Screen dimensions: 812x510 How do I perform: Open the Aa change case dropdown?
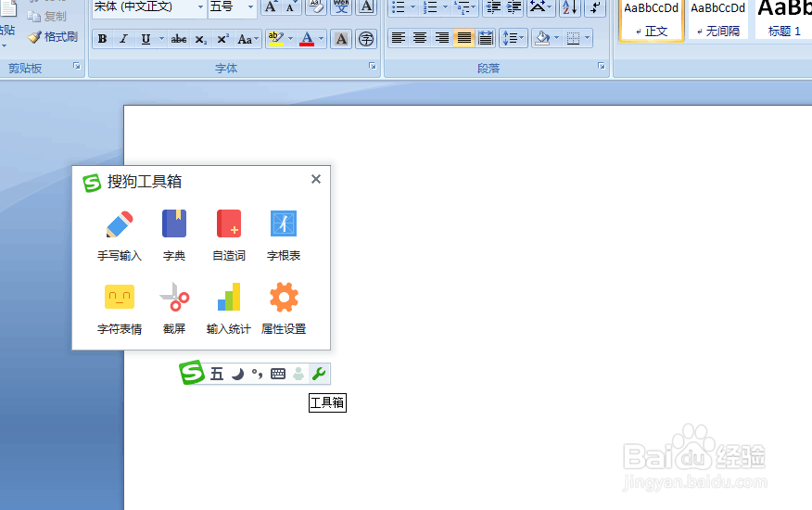tap(247, 39)
